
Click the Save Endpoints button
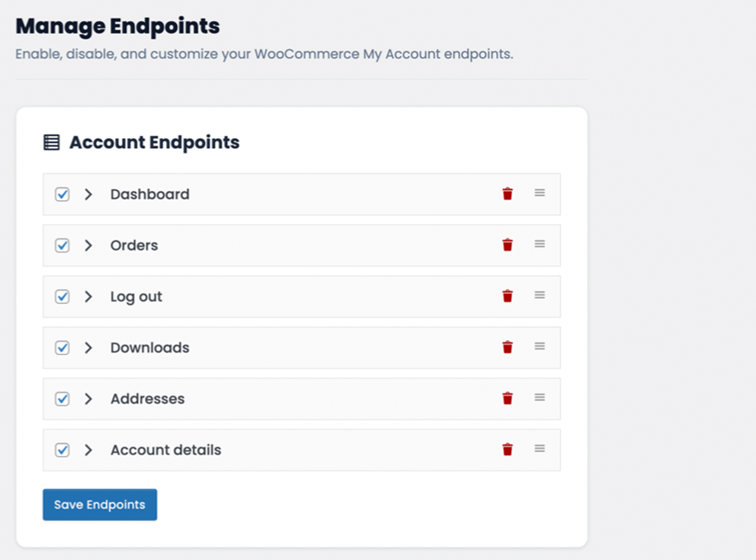pyautogui.click(x=100, y=505)
